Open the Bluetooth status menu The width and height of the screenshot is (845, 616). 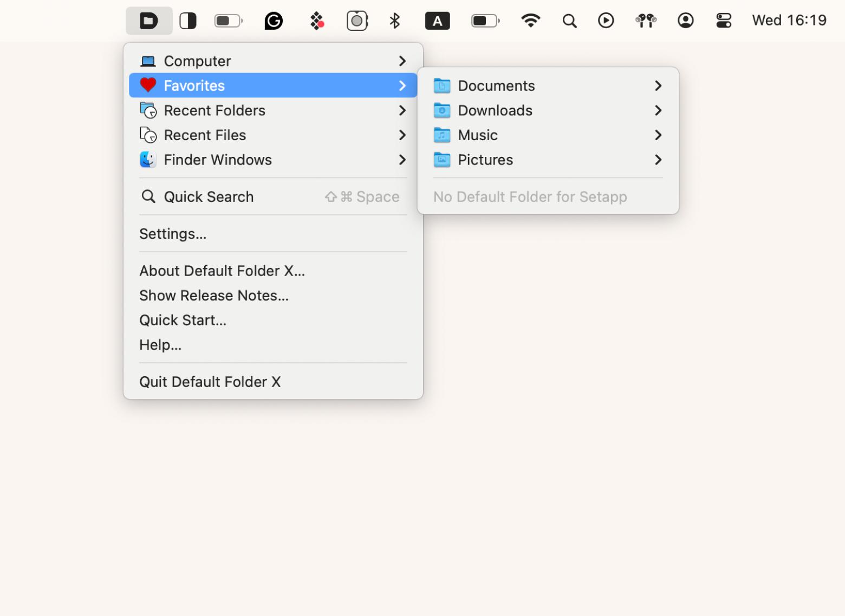pos(395,21)
